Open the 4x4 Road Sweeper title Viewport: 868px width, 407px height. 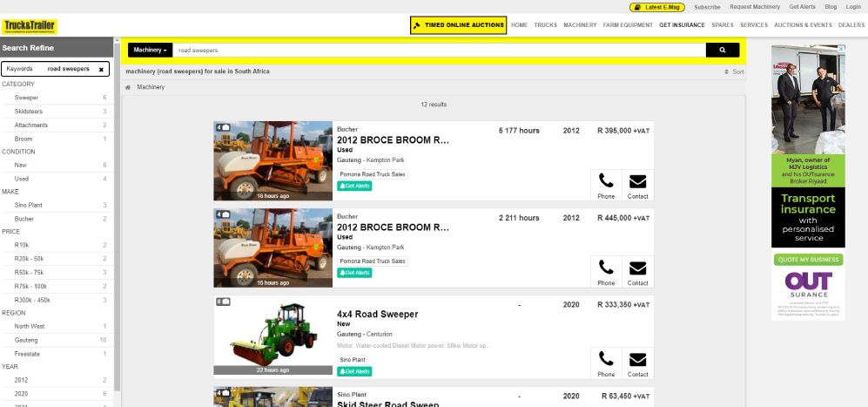point(378,315)
